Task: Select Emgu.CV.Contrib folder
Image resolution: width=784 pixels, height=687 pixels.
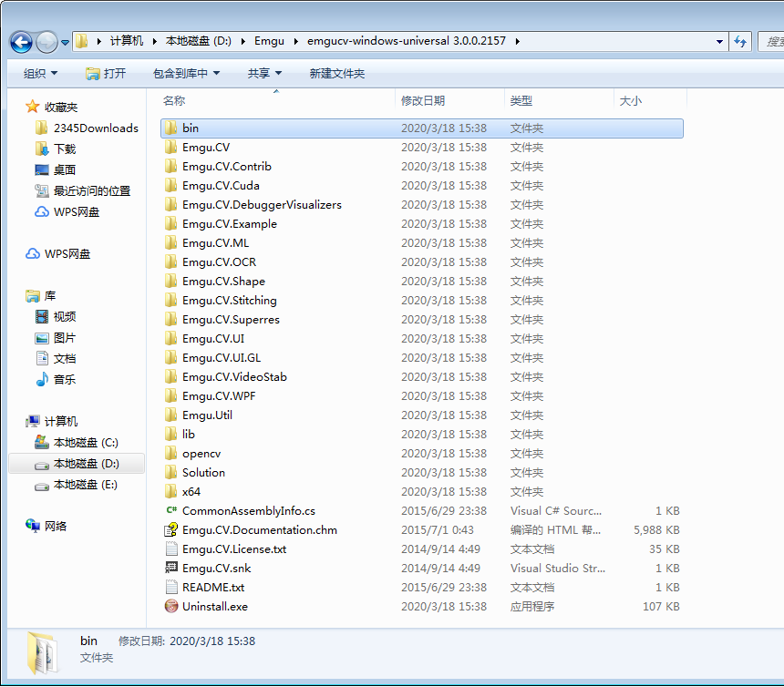Action: (x=226, y=167)
